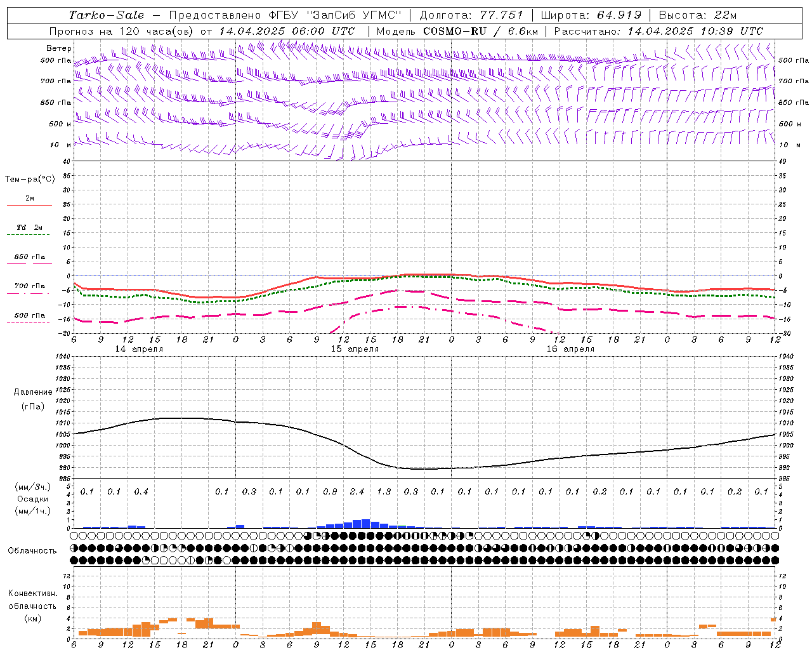This screenshot has height=650, width=812.
Task: Click the 2м temperature legend entry
Action: pyautogui.click(x=30, y=199)
